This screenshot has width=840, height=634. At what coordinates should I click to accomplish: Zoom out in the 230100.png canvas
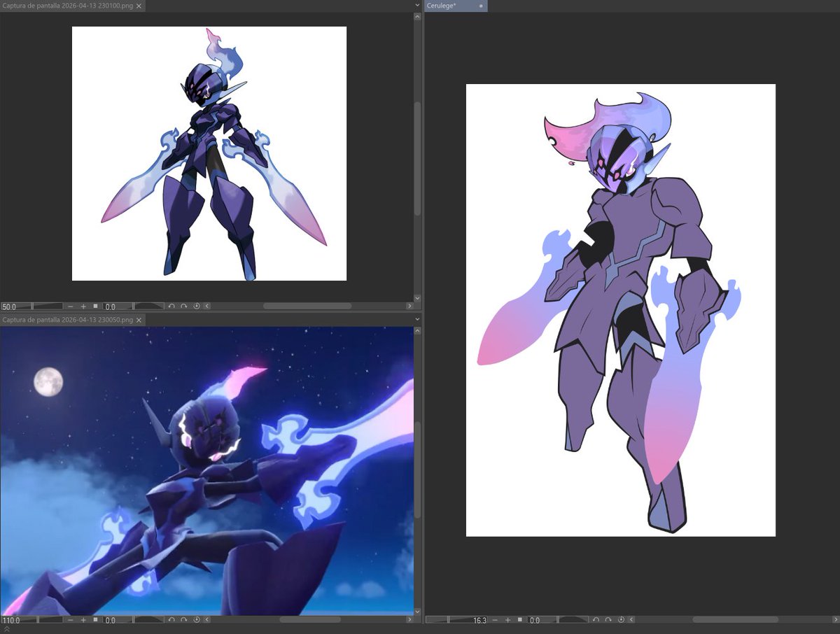tap(70, 306)
